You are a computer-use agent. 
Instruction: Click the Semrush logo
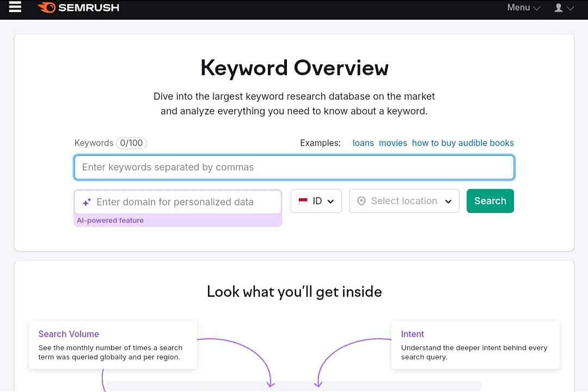[x=78, y=8]
